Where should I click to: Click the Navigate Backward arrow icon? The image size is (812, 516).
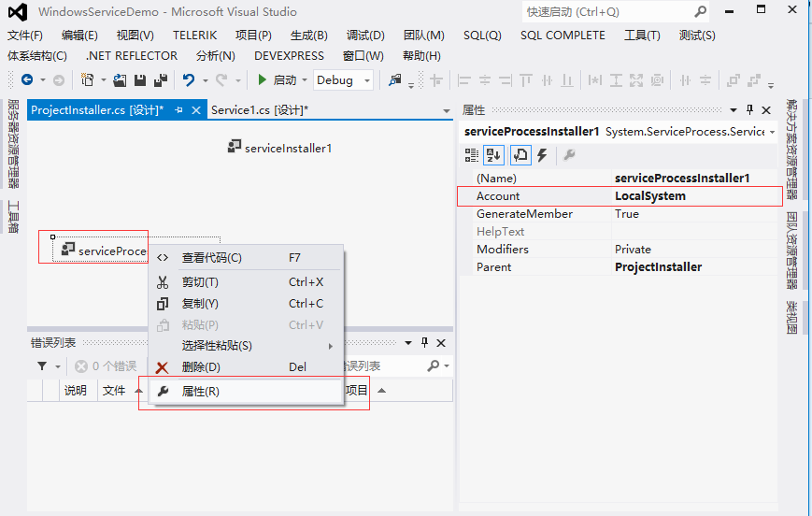pos(27,80)
